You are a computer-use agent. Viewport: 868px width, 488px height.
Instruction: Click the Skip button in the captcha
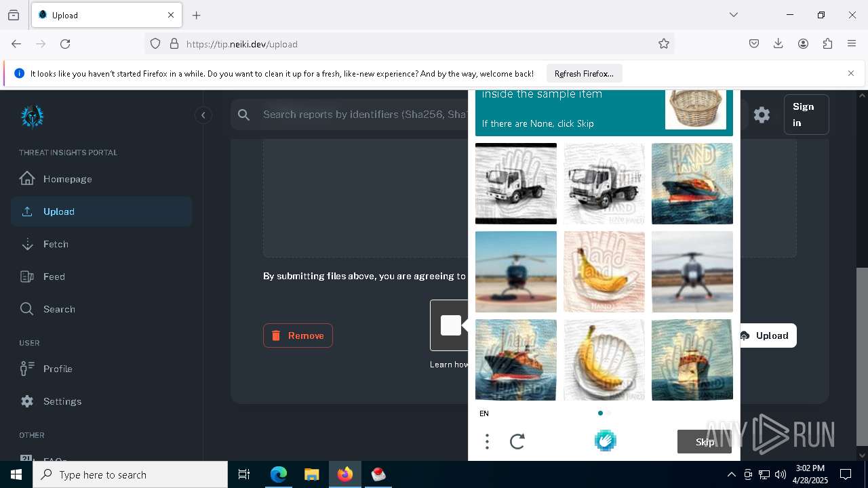click(x=705, y=442)
